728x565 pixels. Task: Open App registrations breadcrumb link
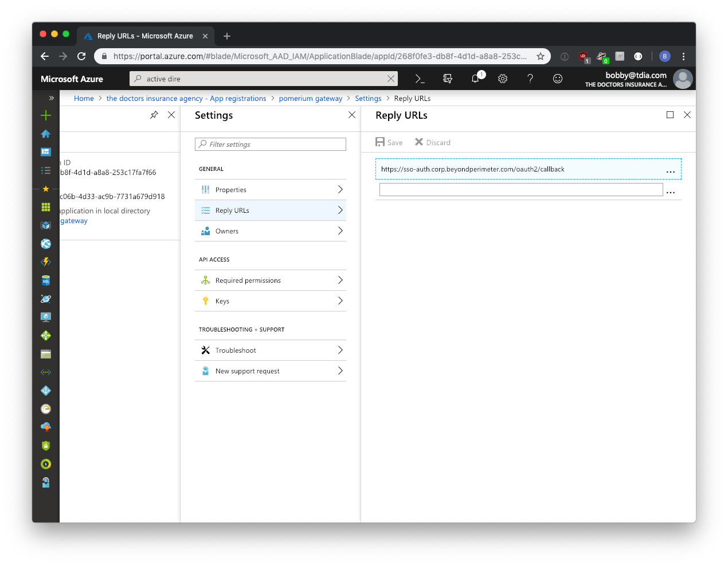click(x=186, y=99)
